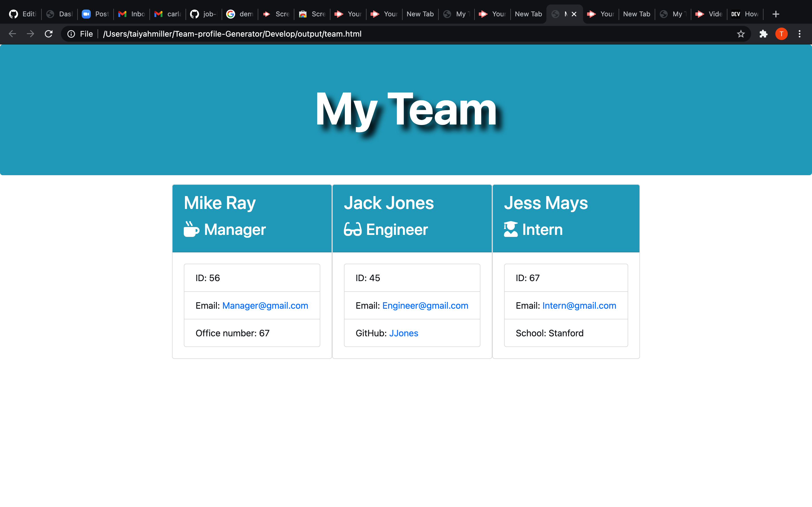Open the Intern@gmail.com email link
The height and width of the screenshot is (507, 812).
pyautogui.click(x=579, y=306)
